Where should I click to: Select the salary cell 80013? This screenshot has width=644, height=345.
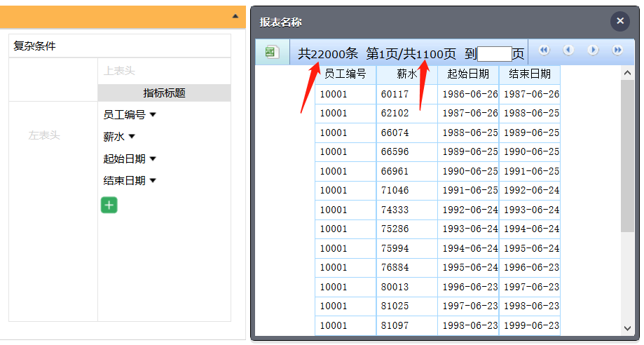click(x=407, y=287)
